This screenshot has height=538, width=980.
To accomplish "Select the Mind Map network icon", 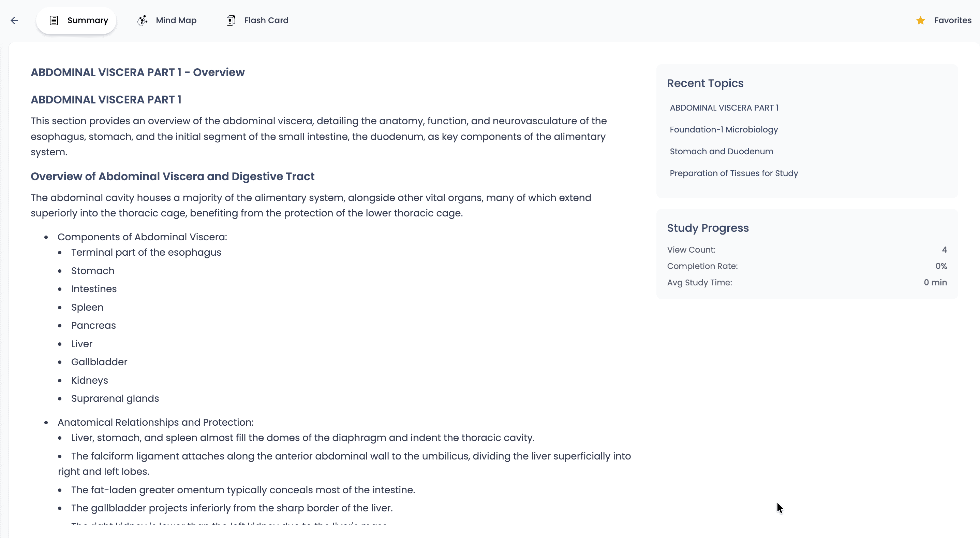I will 142,20.
